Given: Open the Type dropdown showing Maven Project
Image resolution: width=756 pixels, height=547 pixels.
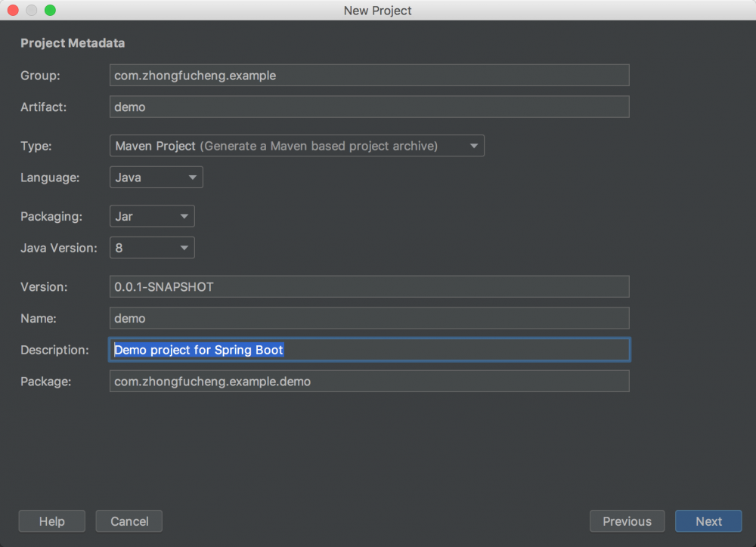Looking at the screenshot, I should [295, 145].
